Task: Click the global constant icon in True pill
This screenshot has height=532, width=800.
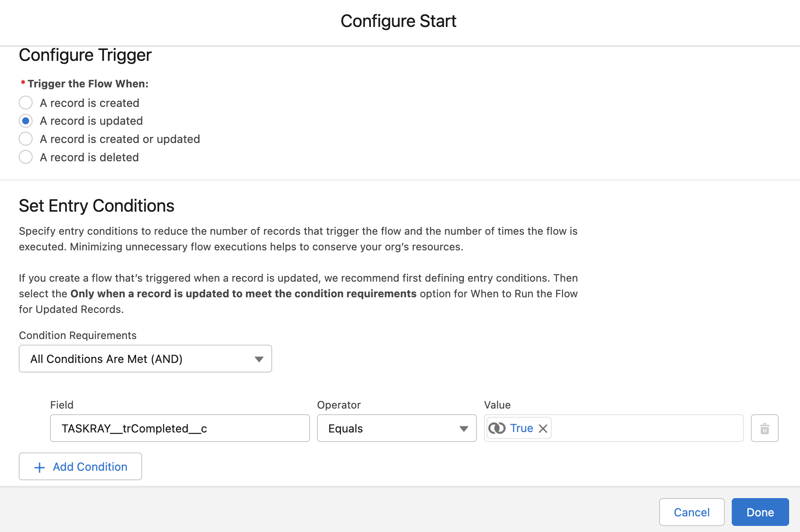Action: pyautogui.click(x=497, y=428)
